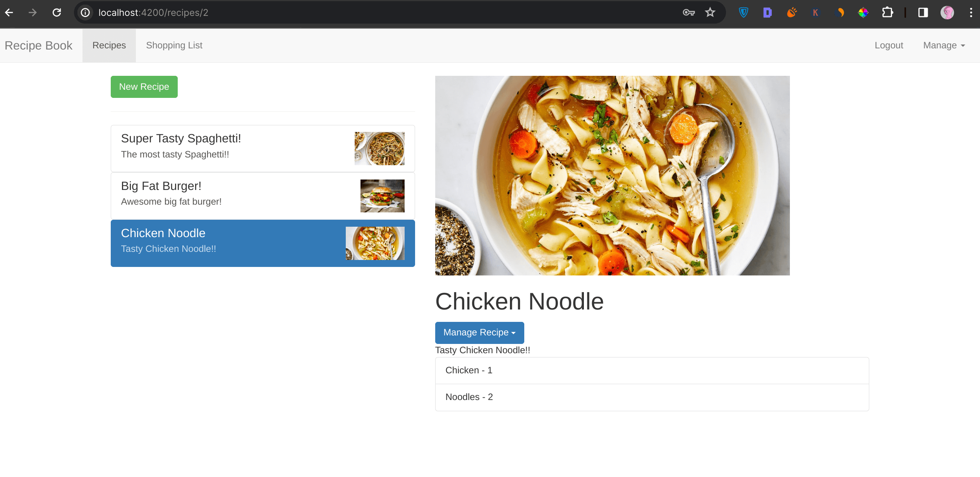Image resolution: width=980 pixels, height=477 pixels.
Task: Select the Super Tasty Spaghetti! recipe
Action: coord(232,148)
